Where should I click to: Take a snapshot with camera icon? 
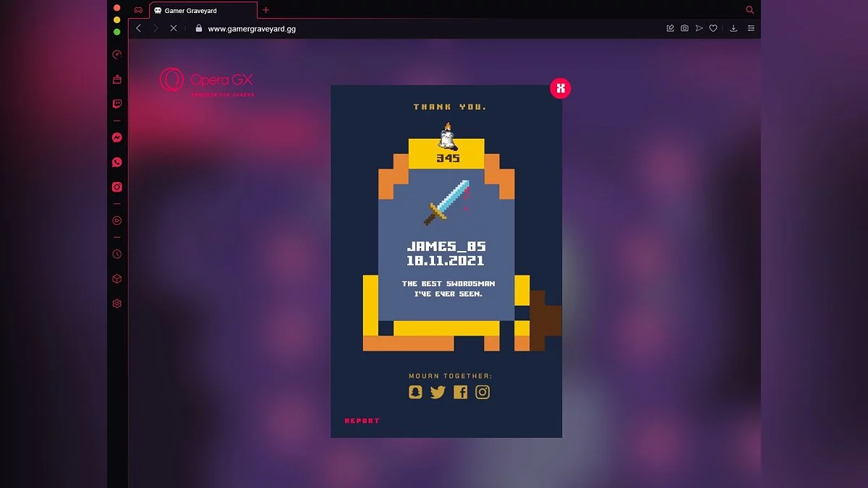pos(684,28)
